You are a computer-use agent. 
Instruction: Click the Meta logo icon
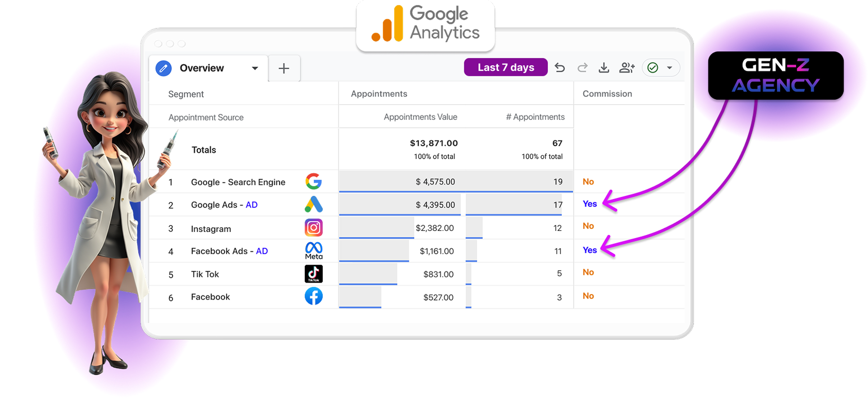(x=314, y=250)
